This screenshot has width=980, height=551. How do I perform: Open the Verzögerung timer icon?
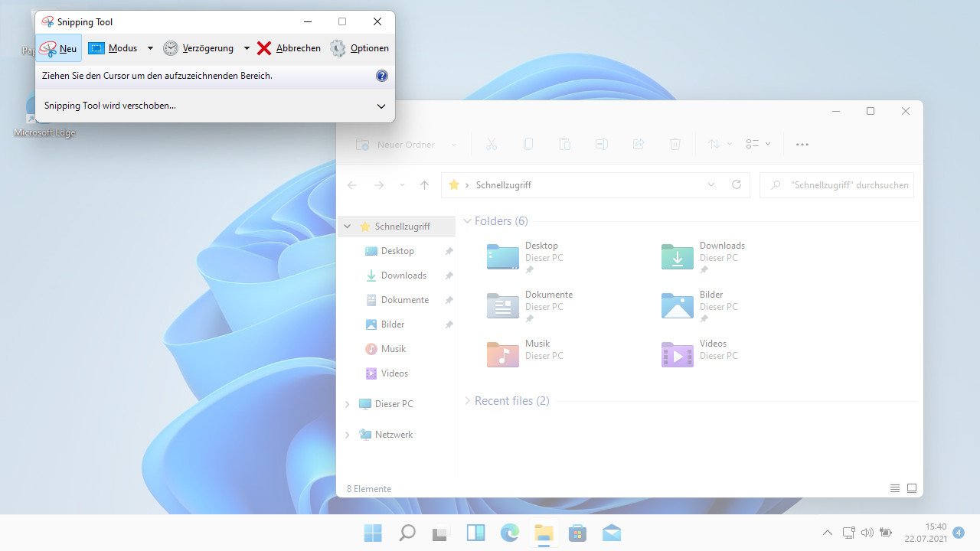pyautogui.click(x=171, y=47)
